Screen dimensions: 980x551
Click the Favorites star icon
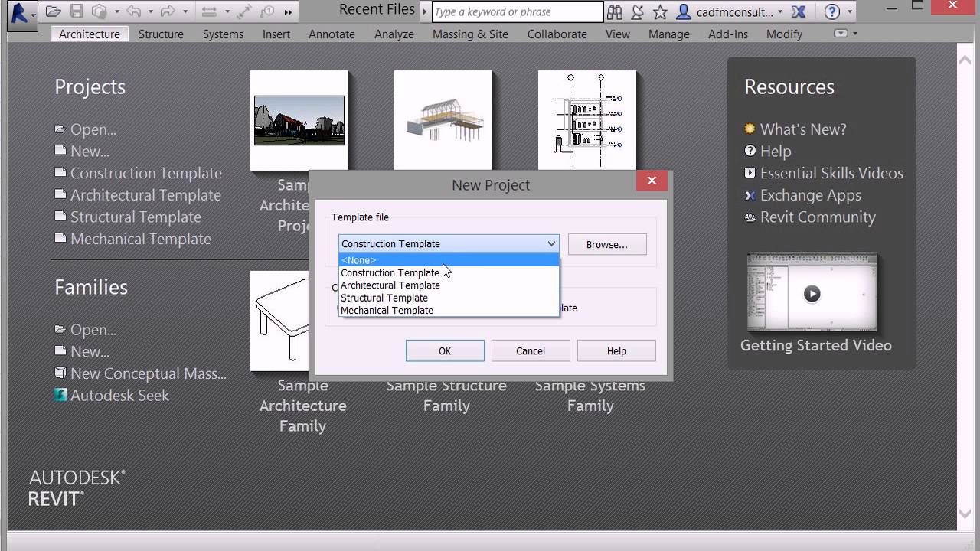point(660,11)
